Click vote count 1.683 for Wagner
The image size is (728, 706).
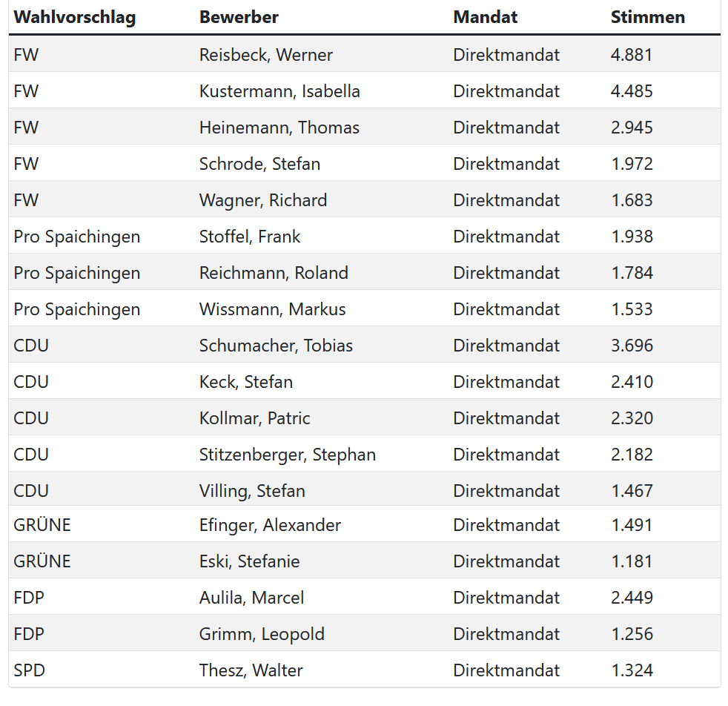[x=632, y=200]
